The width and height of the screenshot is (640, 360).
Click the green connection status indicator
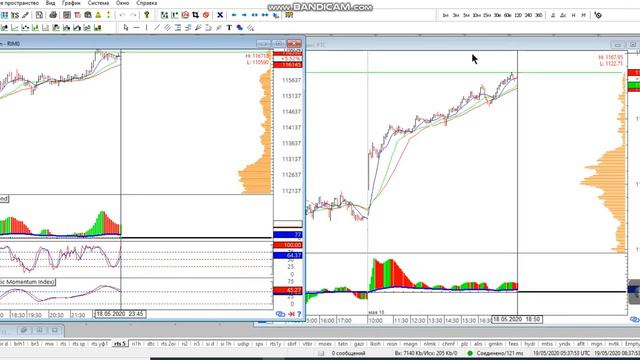[470, 353]
